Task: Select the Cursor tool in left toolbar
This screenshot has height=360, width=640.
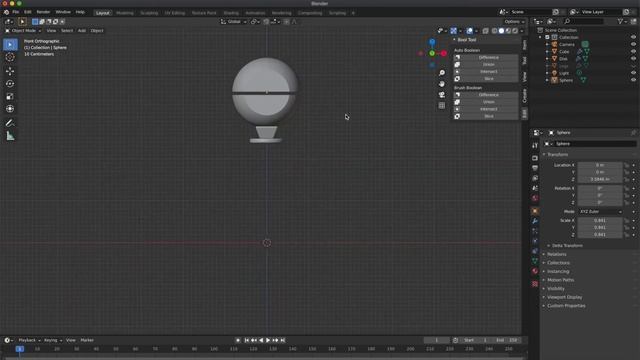Action: click(x=10, y=57)
